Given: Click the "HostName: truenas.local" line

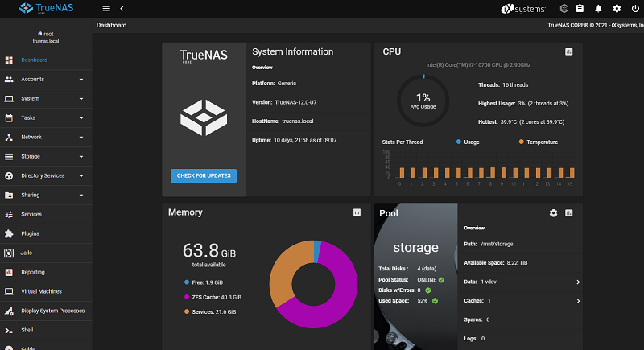Looking at the screenshot, I should click(x=283, y=121).
